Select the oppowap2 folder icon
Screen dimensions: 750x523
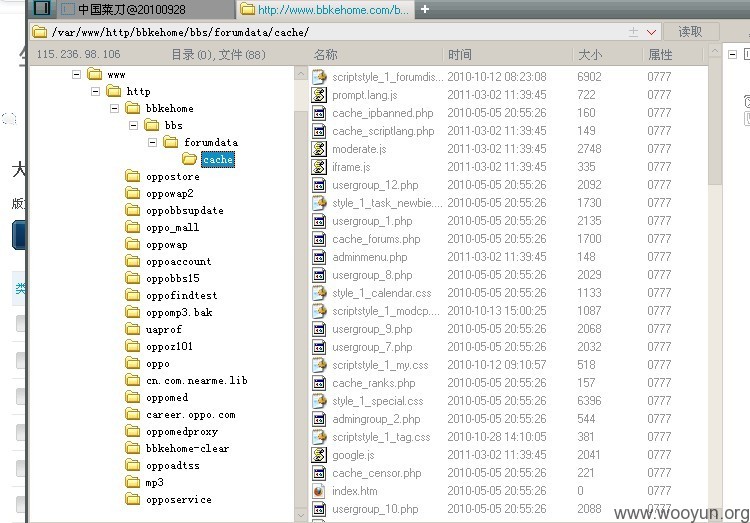tap(132, 193)
